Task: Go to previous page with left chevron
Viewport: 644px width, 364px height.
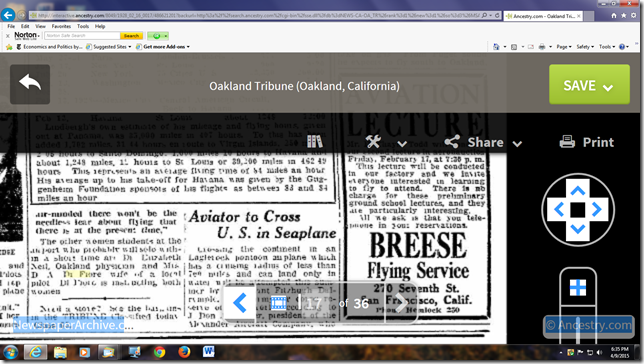Action: (x=240, y=303)
